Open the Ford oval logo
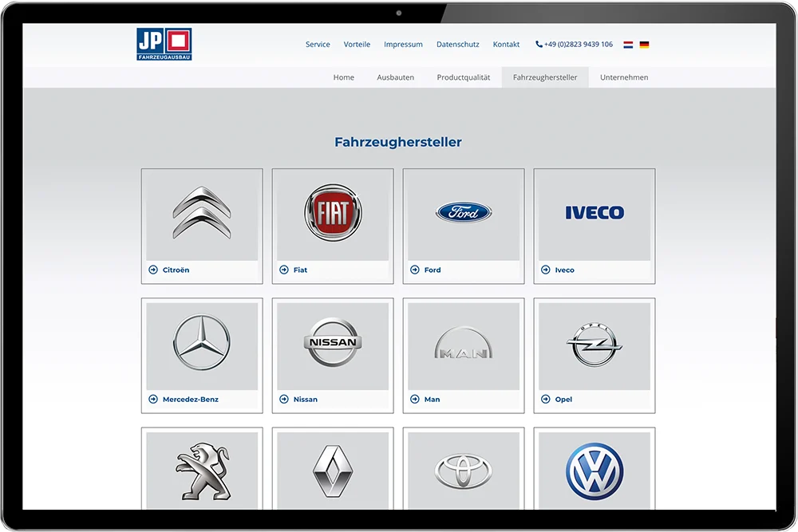The image size is (798, 532). [463, 213]
